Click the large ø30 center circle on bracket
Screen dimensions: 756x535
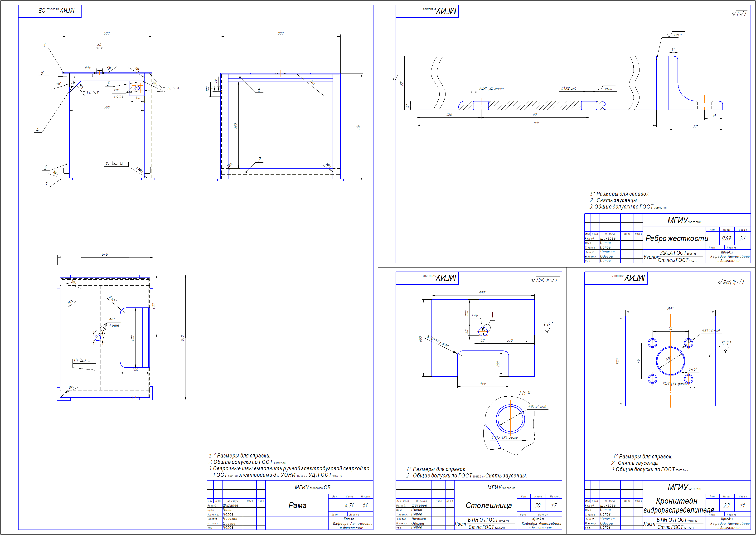coord(670,361)
